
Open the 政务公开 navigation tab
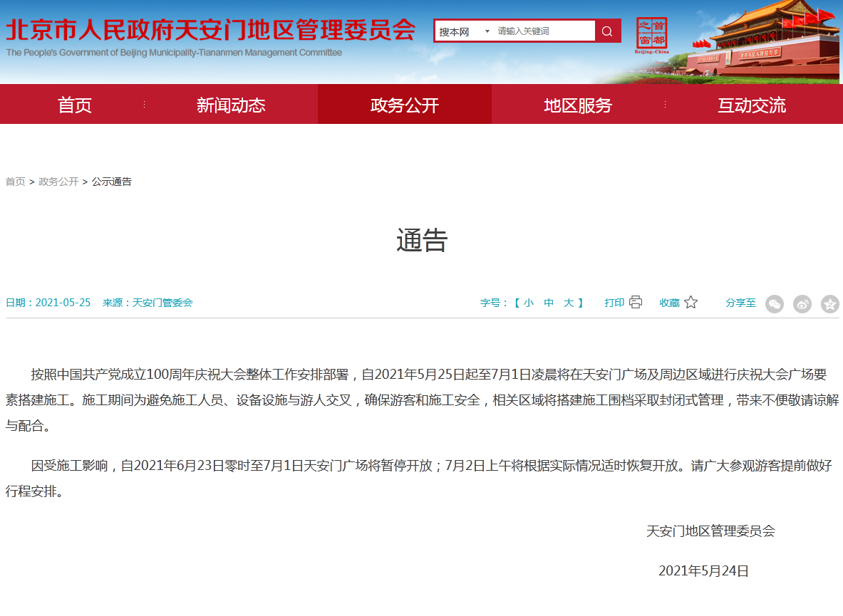tap(404, 104)
